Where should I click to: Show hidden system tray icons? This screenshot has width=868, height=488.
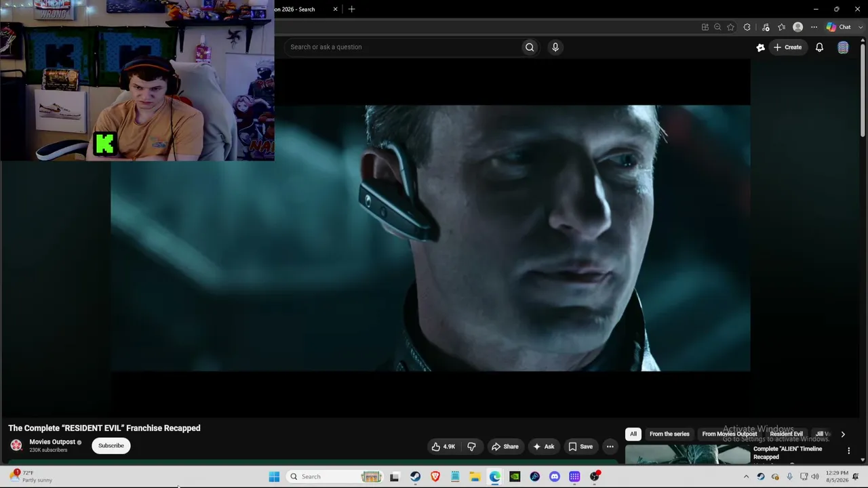pos(746,476)
